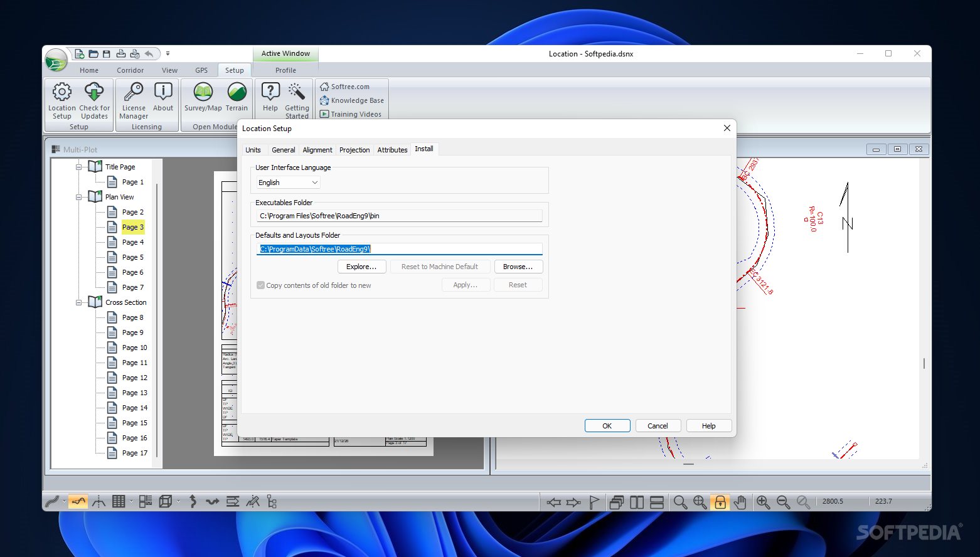Open dropdown arrow beside the 3D cube icon
980x557 pixels.
178,501
